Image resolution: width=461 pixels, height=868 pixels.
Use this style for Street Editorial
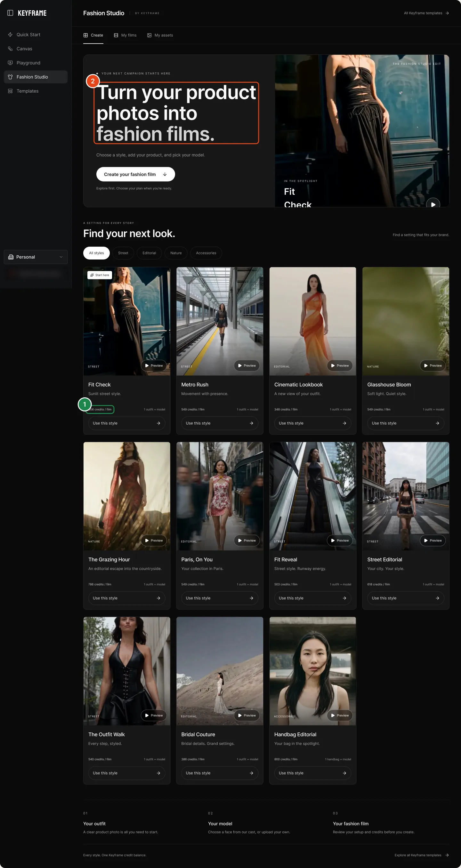point(405,598)
